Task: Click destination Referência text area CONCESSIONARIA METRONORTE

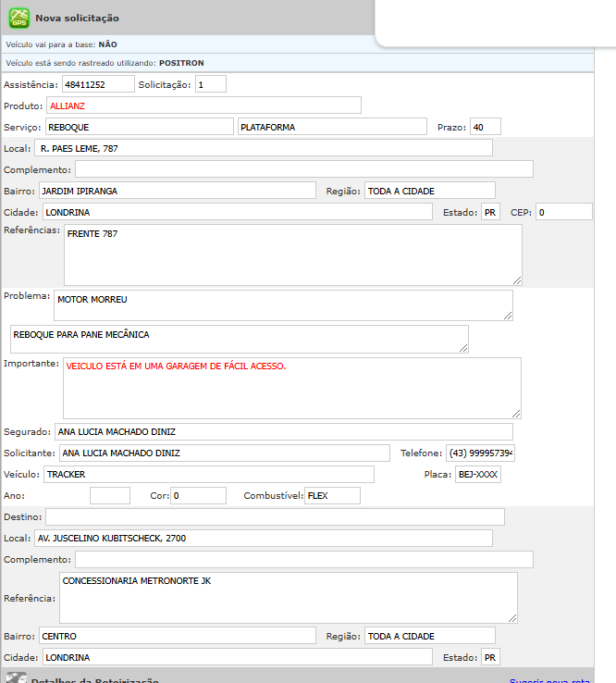Action: [288, 598]
